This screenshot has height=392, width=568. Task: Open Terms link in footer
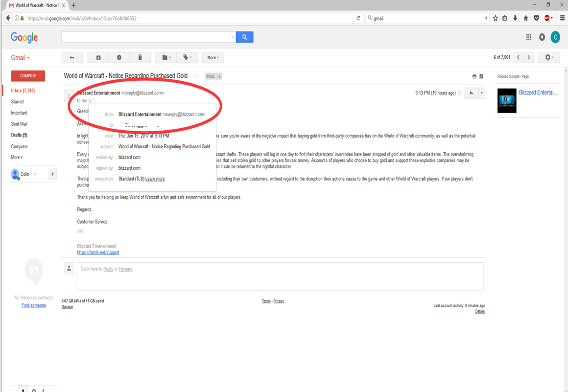point(266,301)
